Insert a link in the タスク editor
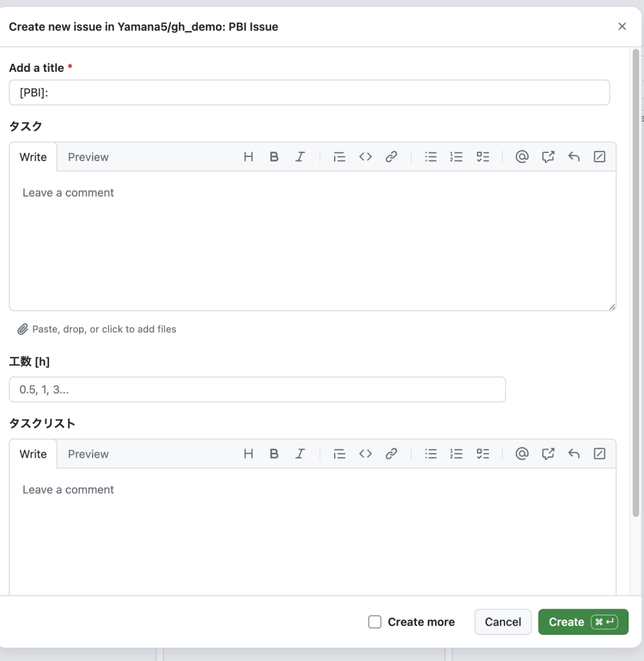Screen dimensions: 644x661 [391, 156]
